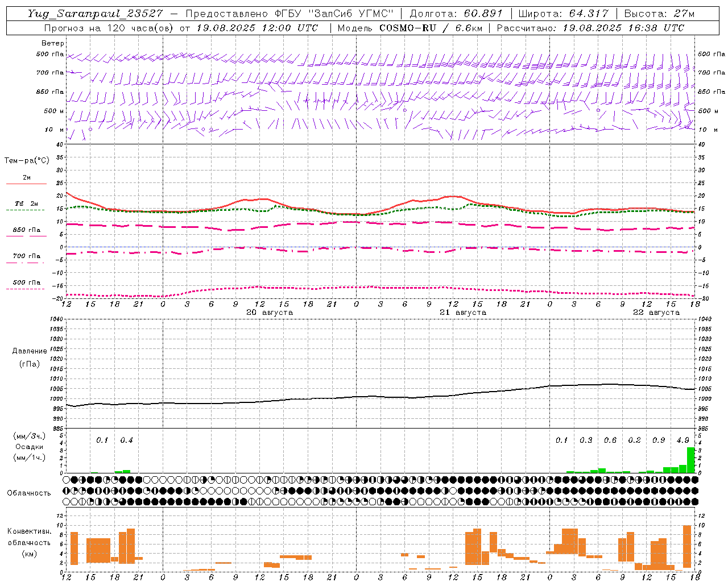This screenshot has width=728, height=582.
Task: Click the 0.9 precipitation total value
Action: [659, 440]
